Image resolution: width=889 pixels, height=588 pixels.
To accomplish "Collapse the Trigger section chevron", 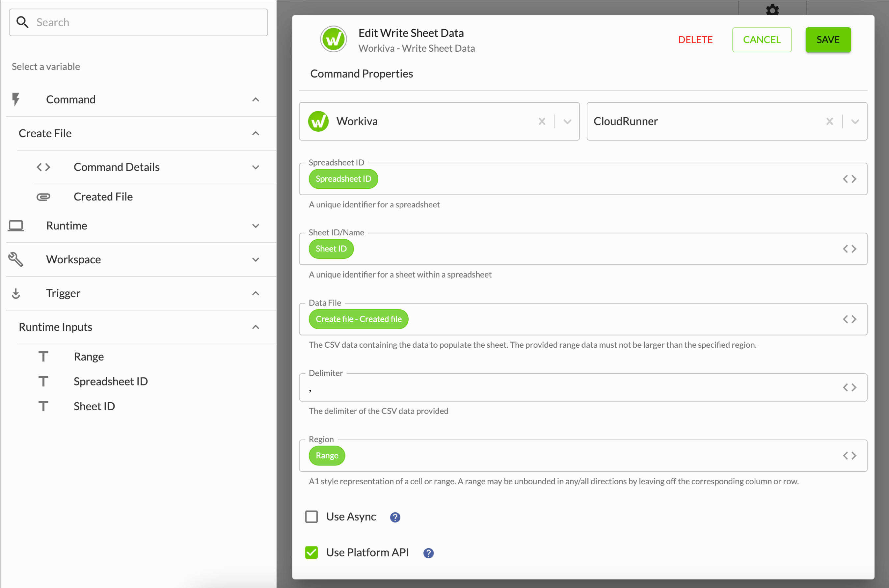I will pyautogui.click(x=256, y=293).
